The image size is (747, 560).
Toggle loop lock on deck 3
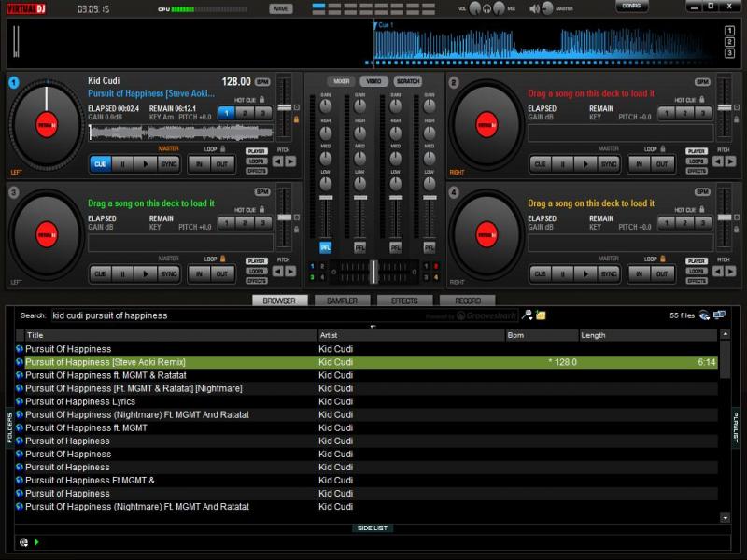pos(222,259)
